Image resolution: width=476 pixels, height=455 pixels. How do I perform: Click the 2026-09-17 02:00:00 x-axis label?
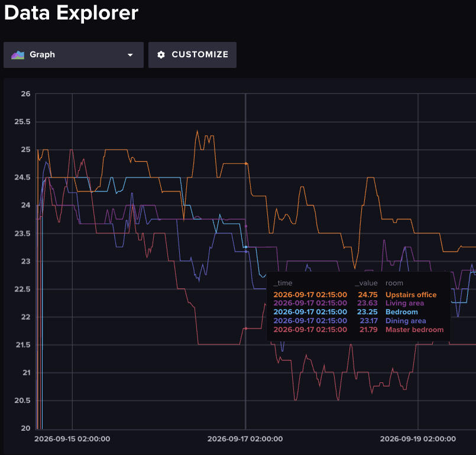[245, 438]
